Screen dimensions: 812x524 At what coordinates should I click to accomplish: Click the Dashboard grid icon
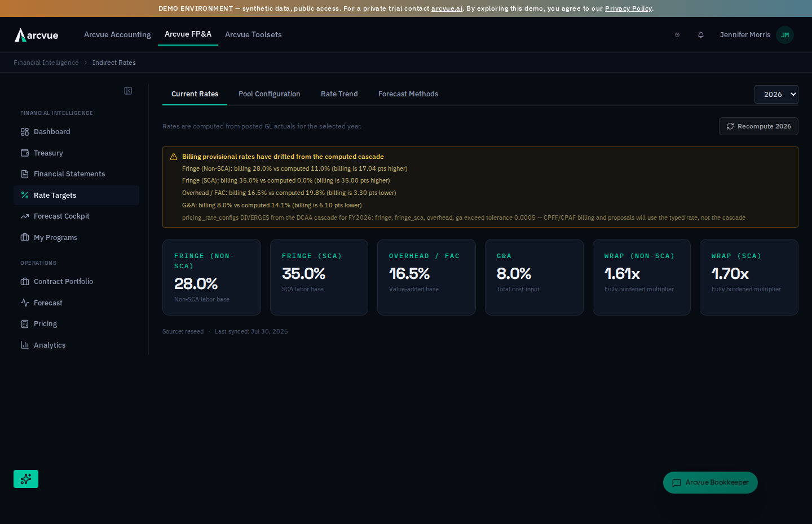click(25, 132)
